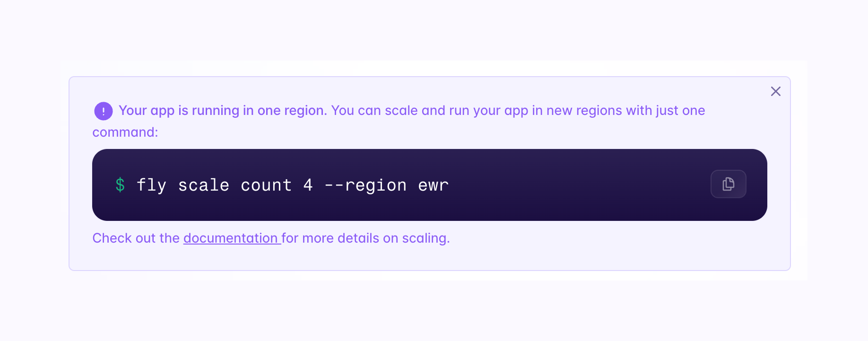
Task: Click "for more details on scaling" text
Action: [365, 238]
